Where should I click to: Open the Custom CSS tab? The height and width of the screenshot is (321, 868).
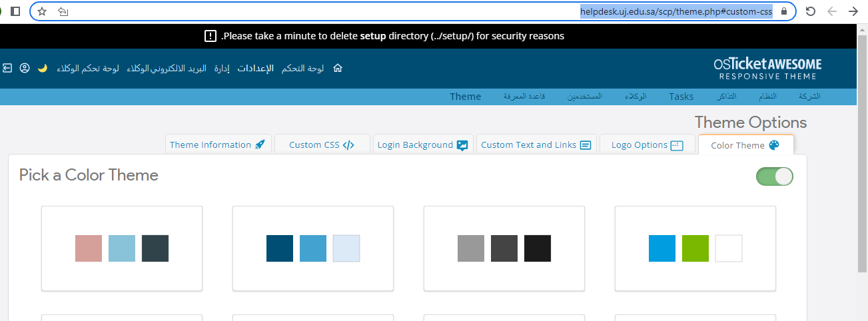[x=322, y=145]
